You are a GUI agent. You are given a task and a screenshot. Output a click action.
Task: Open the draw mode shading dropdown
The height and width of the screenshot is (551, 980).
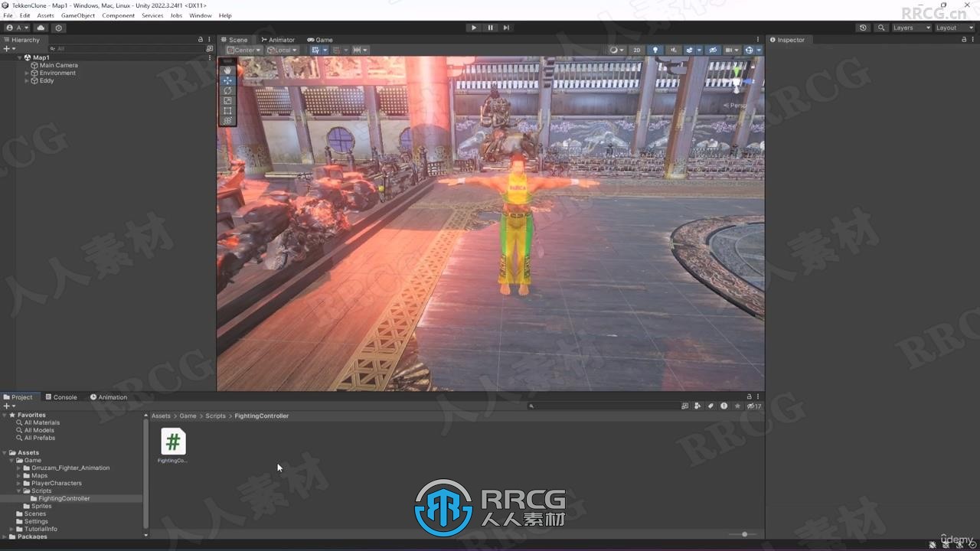[616, 50]
